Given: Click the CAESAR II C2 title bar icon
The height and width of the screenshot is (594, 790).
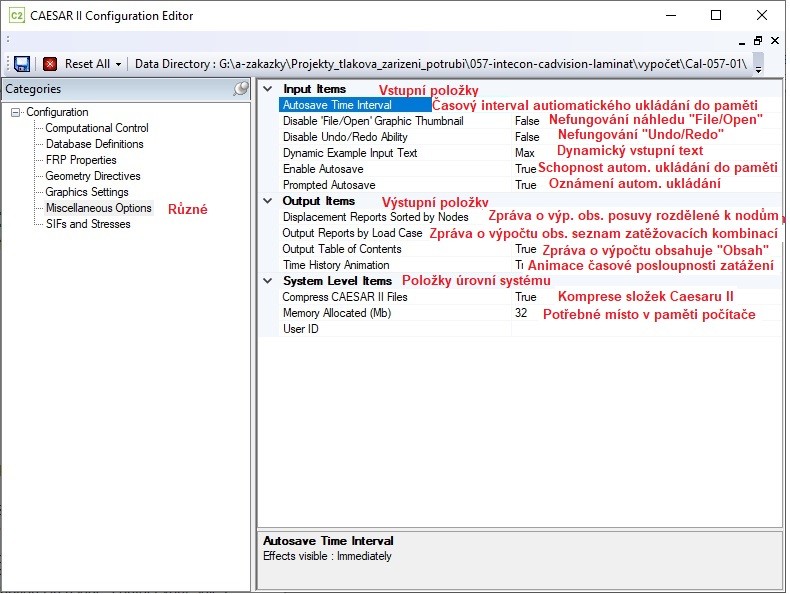Looking at the screenshot, I should 17,16.
